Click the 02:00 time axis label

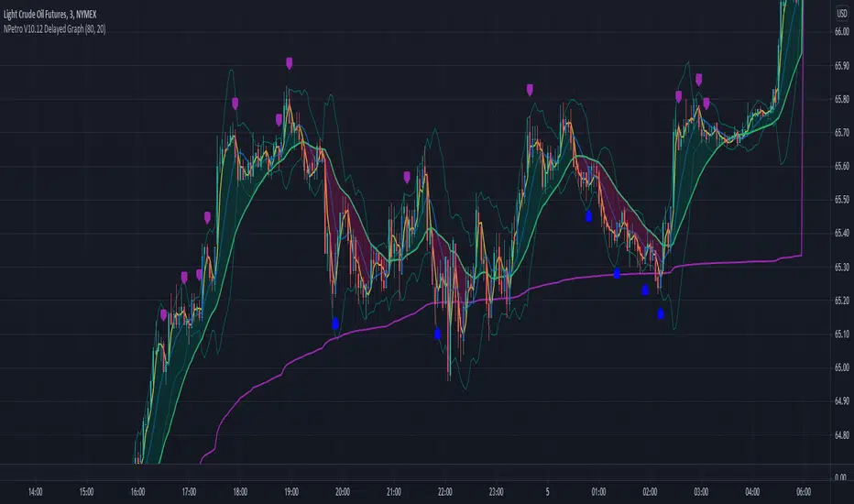pos(650,492)
